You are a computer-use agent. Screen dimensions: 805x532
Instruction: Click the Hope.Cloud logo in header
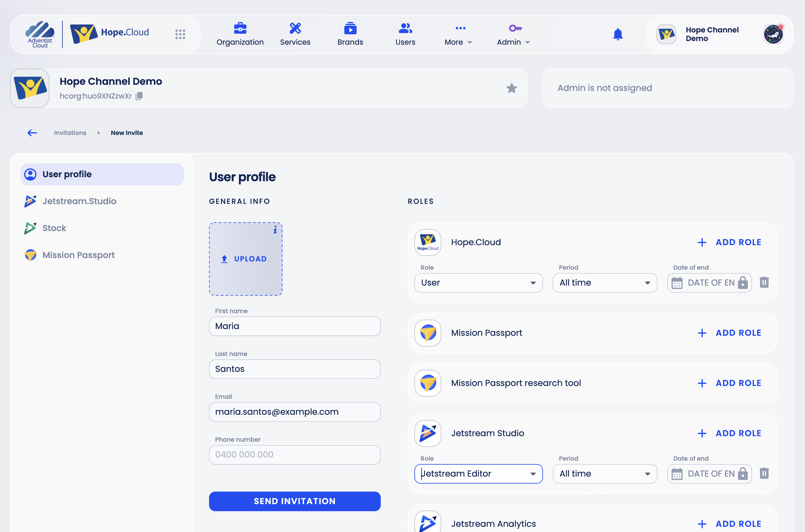coord(110,33)
